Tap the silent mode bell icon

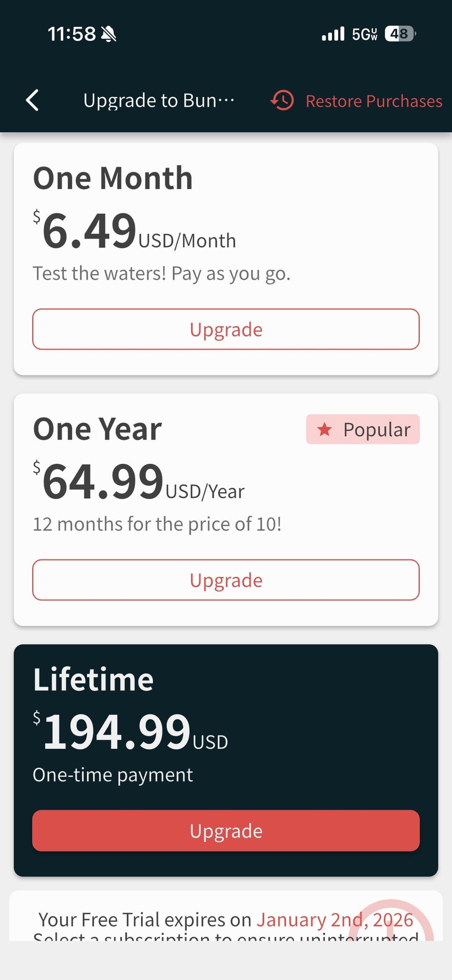(x=109, y=34)
